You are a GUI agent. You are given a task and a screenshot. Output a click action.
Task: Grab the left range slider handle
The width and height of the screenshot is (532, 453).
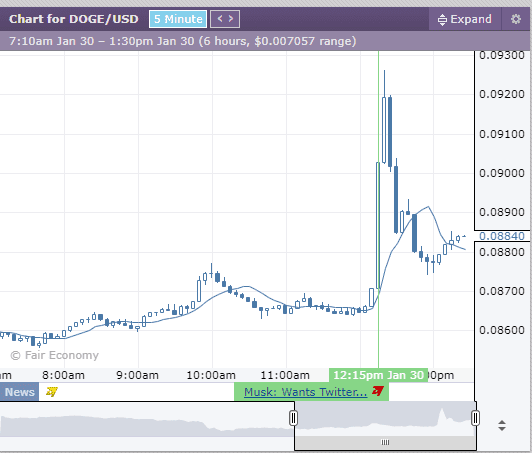coord(293,418)
